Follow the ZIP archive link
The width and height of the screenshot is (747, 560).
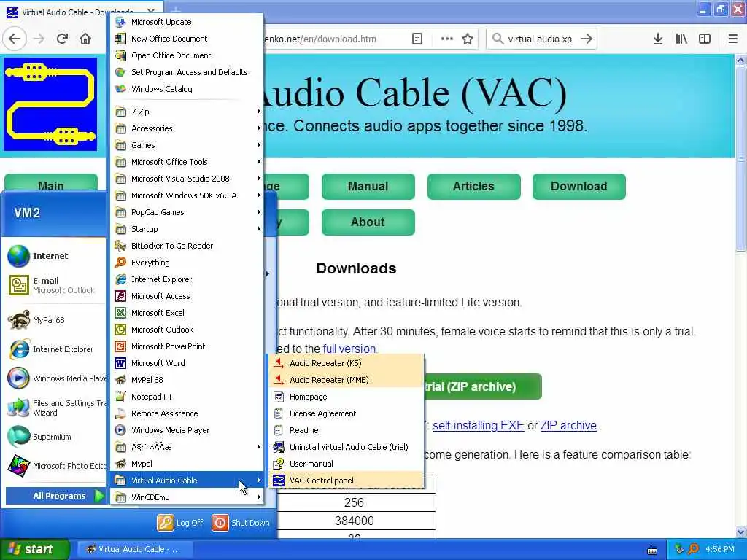[568, 425]
